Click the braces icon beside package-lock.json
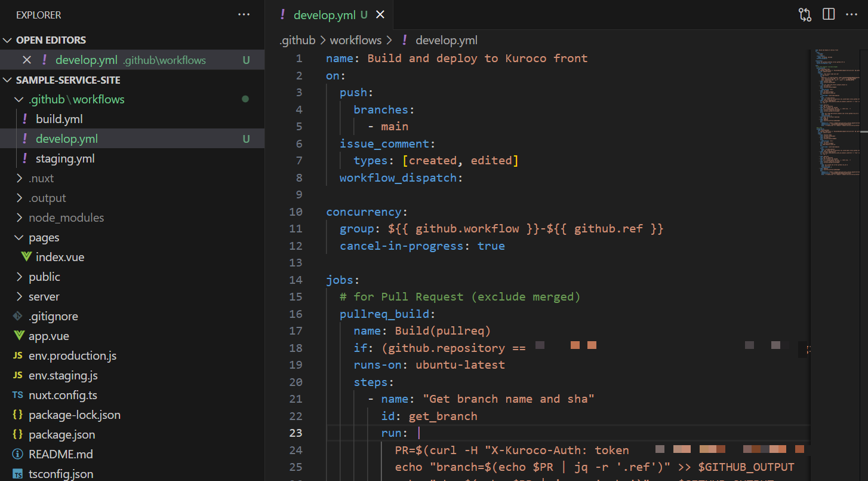 pyautogui.click(x=18, y=415)
